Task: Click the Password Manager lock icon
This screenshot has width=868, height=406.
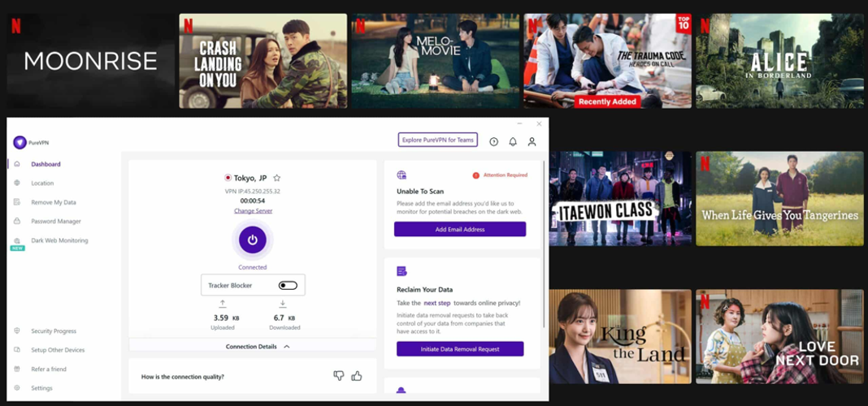Action: [x=17, y=221]
